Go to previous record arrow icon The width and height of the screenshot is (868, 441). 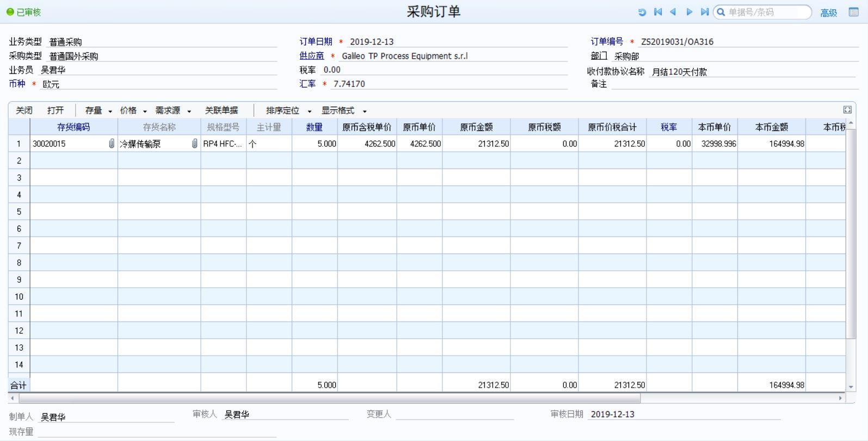pyautogui.click(x=673, y=12)
